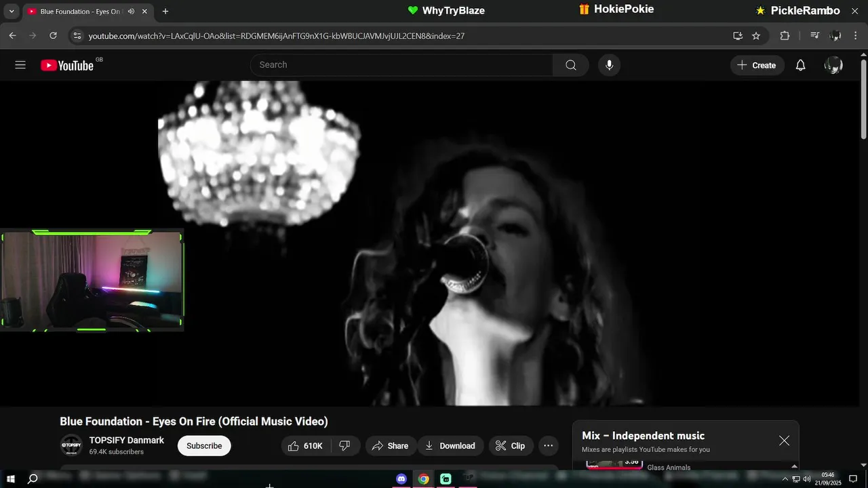Click the install app icon in the address bar
Screen dimensions: 868x488
click(738, 36)
